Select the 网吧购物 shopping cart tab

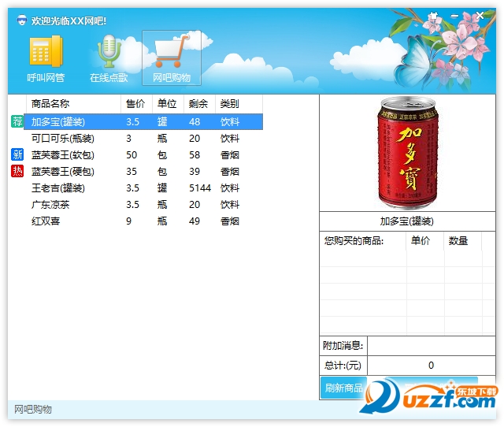click(x=172, y=58)
